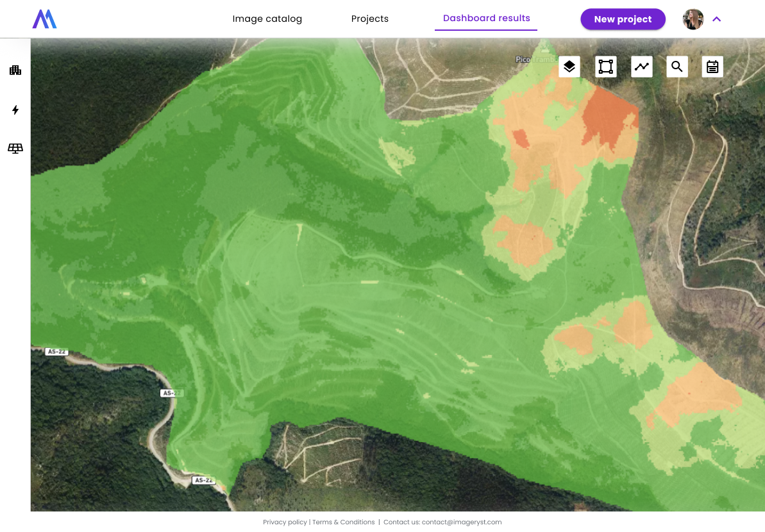Viewport: 765px width, 532px height.
Task: Click the contact@imageryst.com email link
Action: point(462,522)
